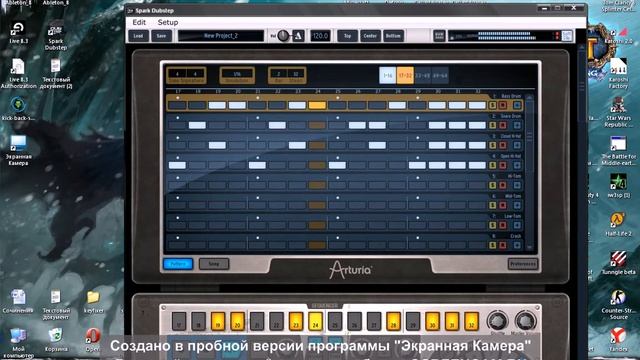
Task: Jump to the Top panel view
Action: pyautogui.click(x=347, y=36)
